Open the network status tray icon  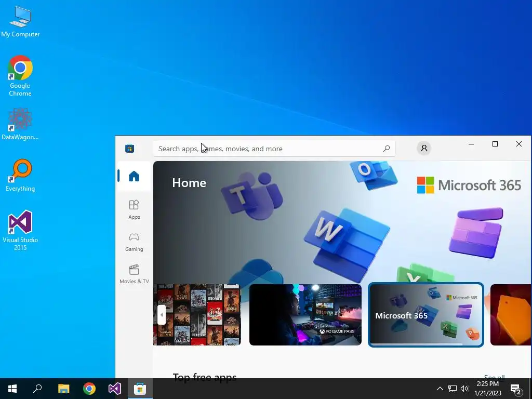(x=453, y=389)
